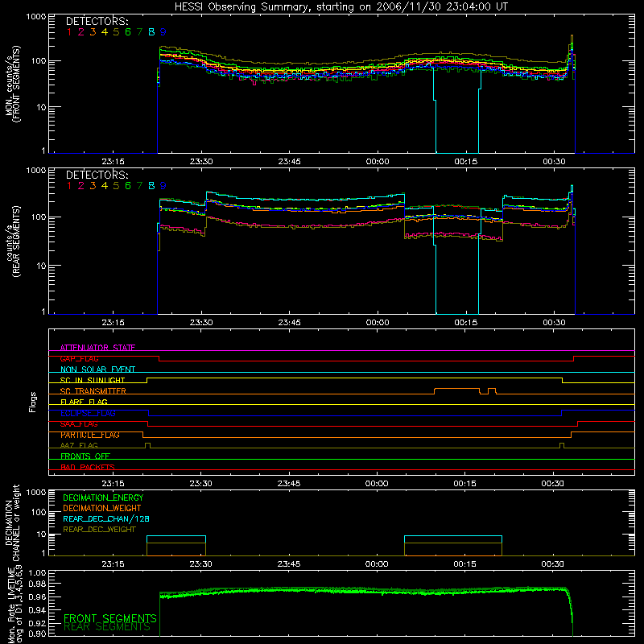644x644 pixels.
Task: Click 23:45 tick label under decimation plot
Action: (x=289, y=564)
